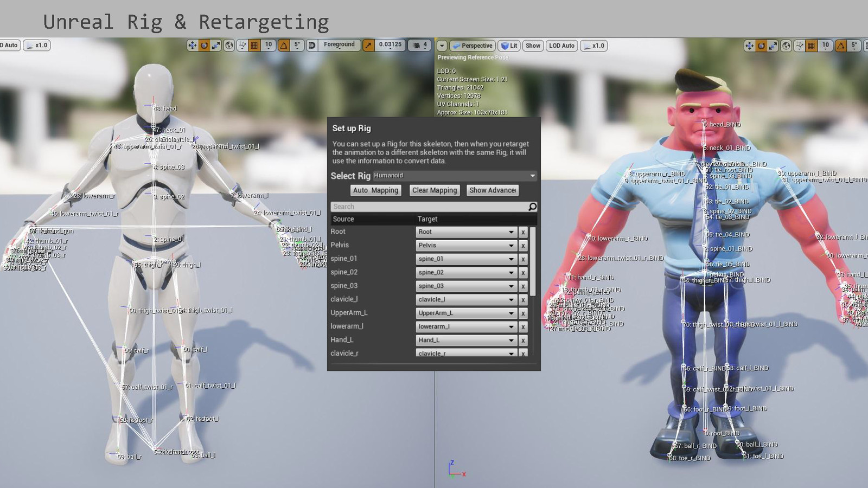
Task: Toggle grid snapping in right viewport
Action: [811, 46]
